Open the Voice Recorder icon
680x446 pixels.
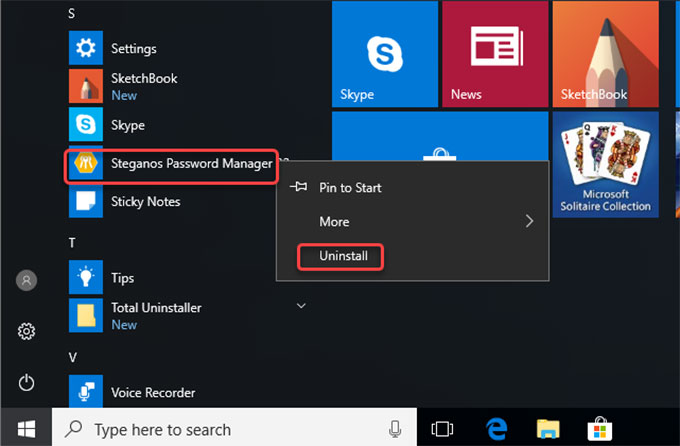tap(86, 391)
